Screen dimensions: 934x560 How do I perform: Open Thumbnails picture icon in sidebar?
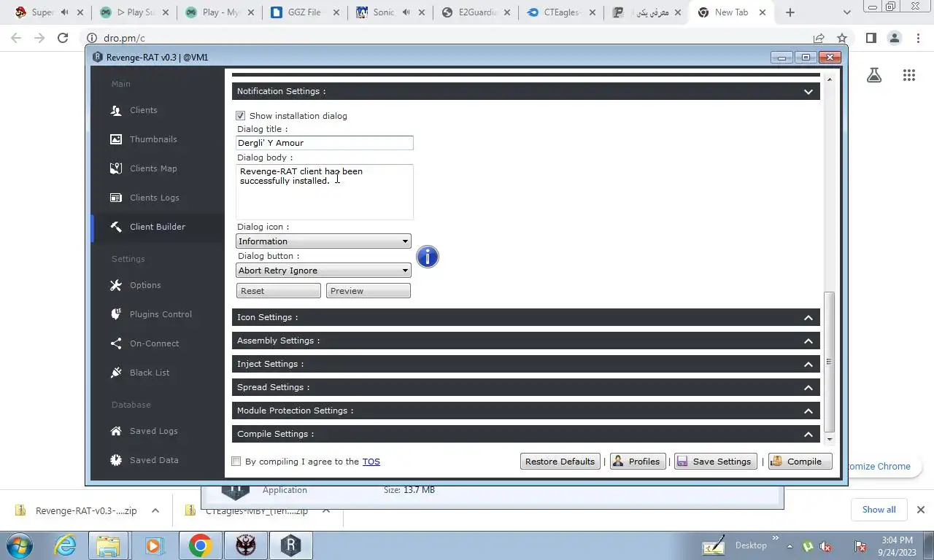pyautogui.click(x=116, y=139)
